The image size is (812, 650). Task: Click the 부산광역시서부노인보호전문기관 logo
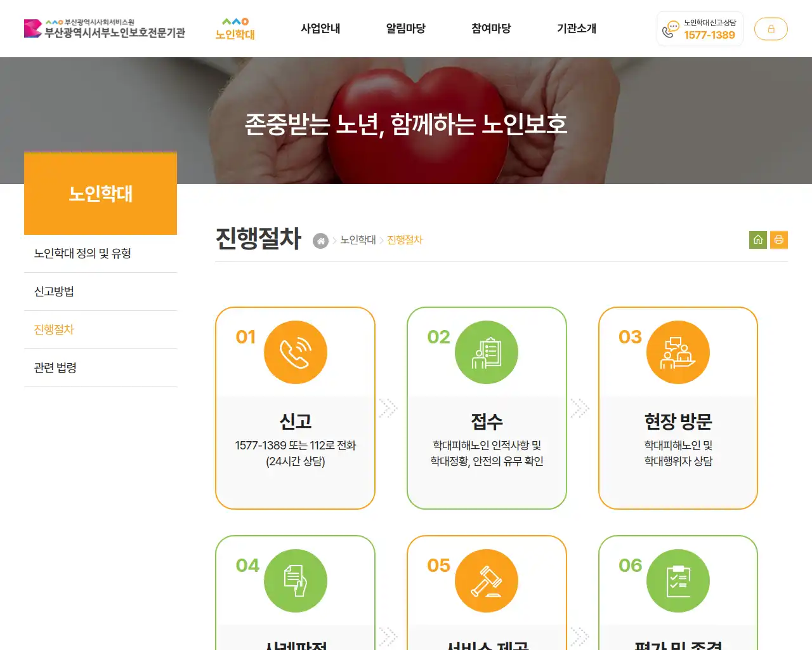click(105, 29)
